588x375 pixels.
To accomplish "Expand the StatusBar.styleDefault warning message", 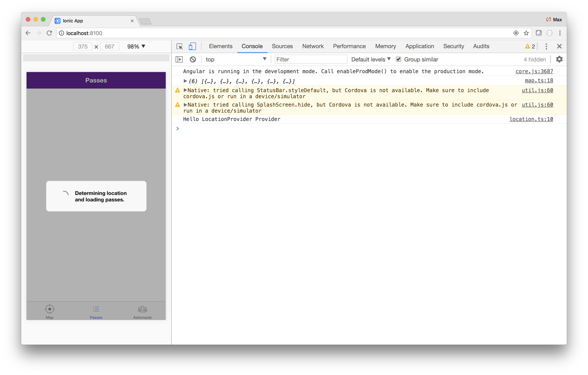I will coord(185,90).
